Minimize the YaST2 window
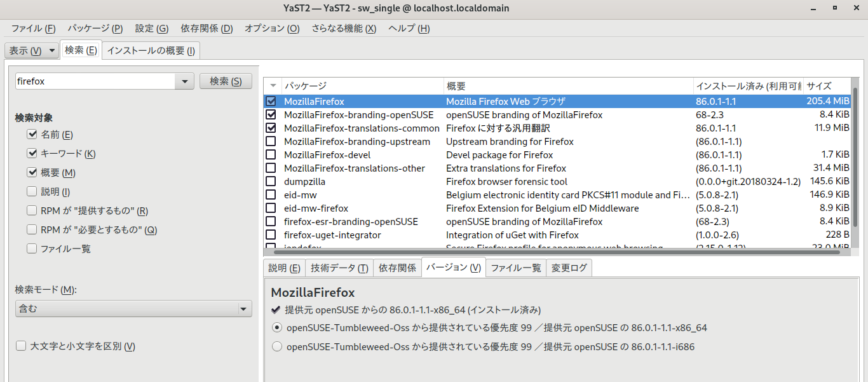Viewport: 868px width, 382px height. coord(815,8)
